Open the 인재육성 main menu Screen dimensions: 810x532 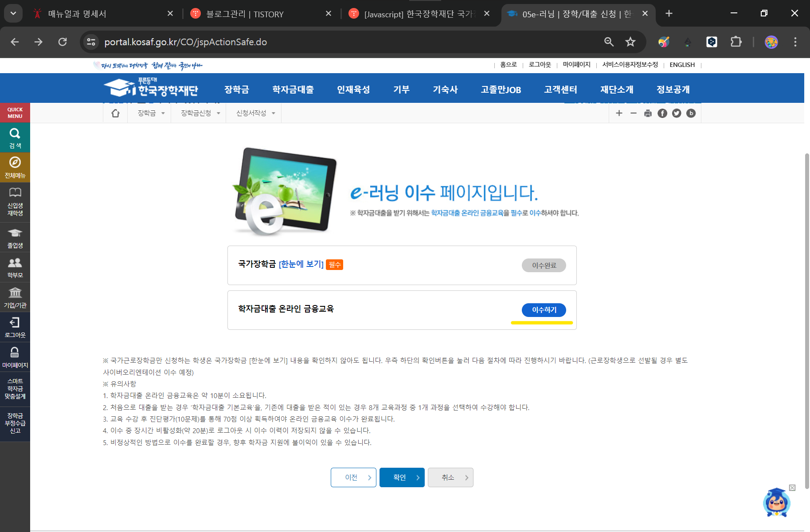tap(353, 89)
